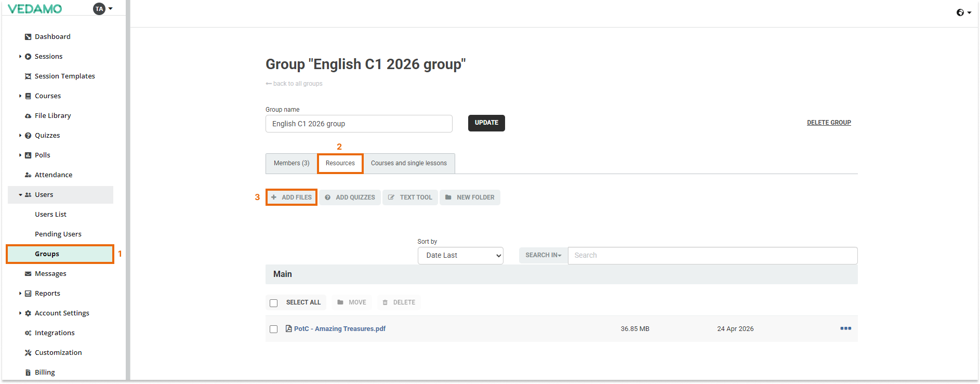Open the Pending Users page
The image size is (980, 384).
(x=58, y=234)
